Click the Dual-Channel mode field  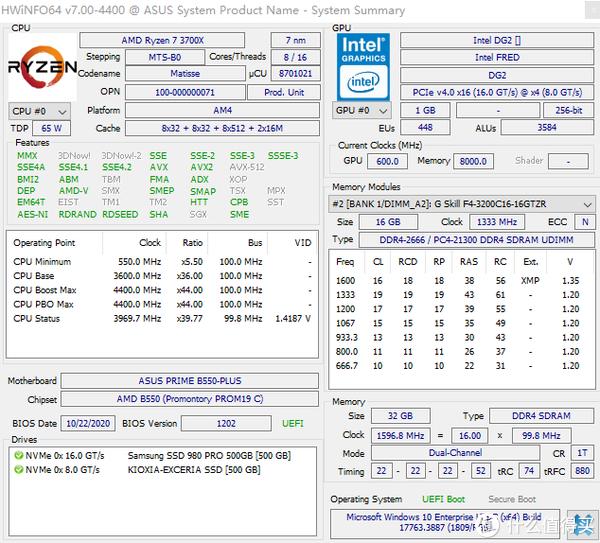click(455, 453)
